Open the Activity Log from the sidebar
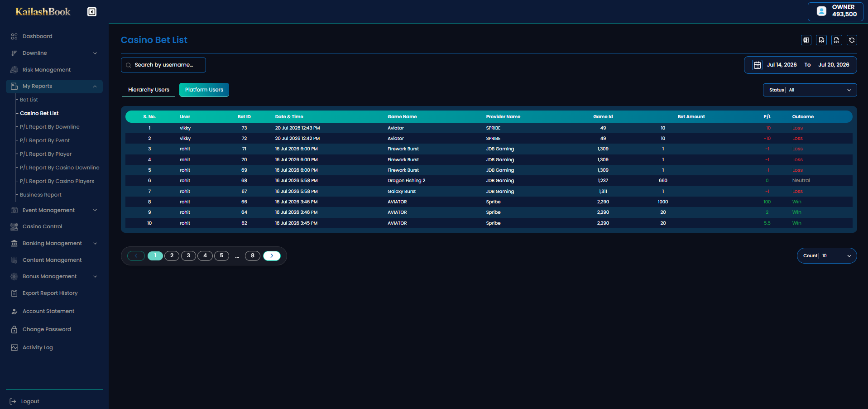868x409 pixels. pyautogui.click(x=38, y=347)
